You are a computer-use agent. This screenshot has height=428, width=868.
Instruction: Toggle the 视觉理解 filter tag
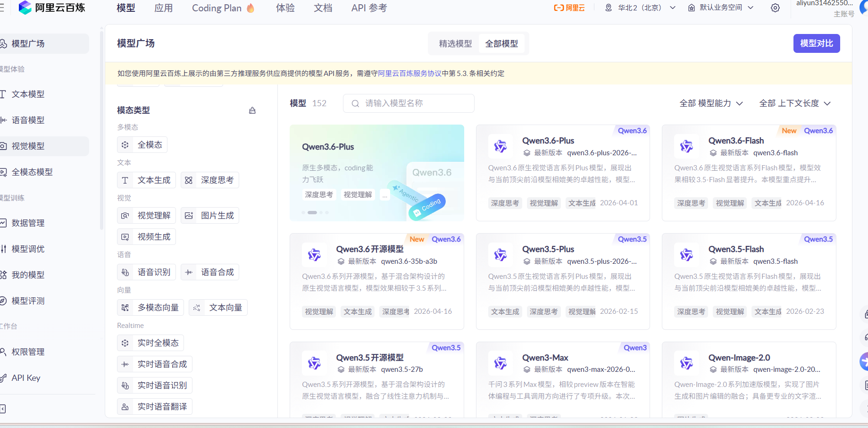(146, 216)
